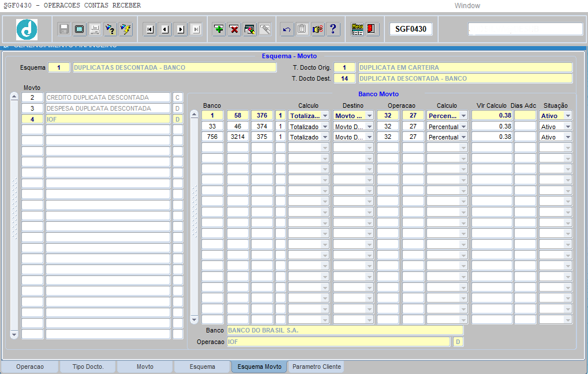Switch to the Tipo Docto. tab

[88, 367]
